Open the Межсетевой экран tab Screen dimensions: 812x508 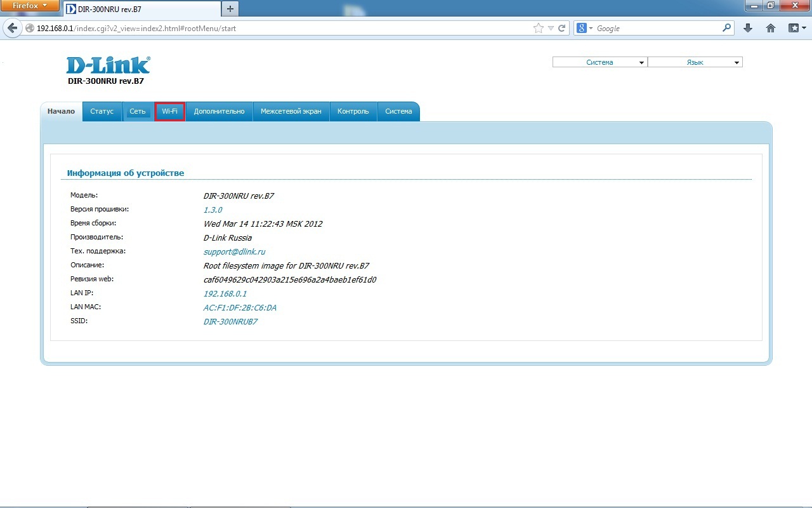[x=291, y=111]
